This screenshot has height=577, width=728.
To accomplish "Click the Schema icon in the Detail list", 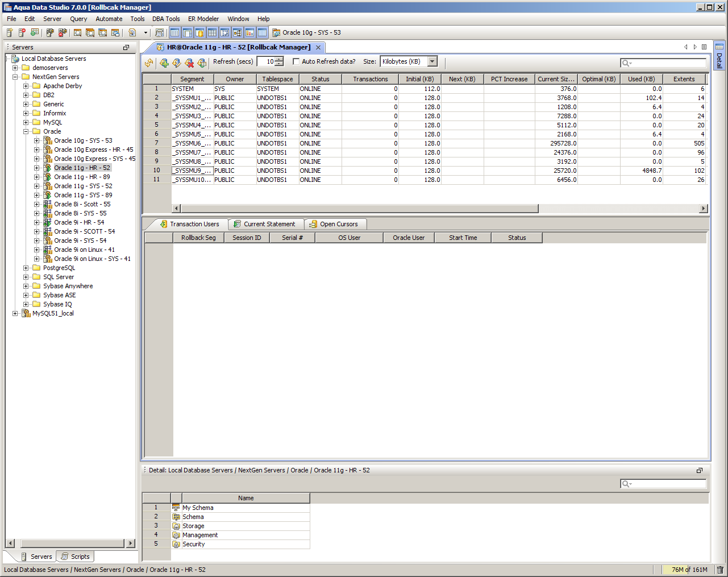I will (x=176, y=517).
